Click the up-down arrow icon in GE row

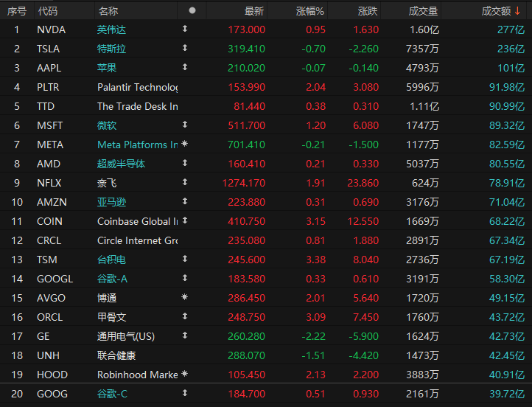click(x=185, y=335)
